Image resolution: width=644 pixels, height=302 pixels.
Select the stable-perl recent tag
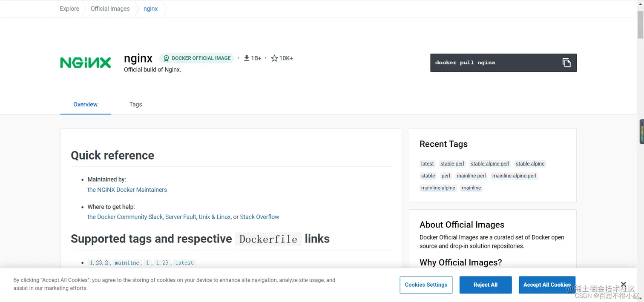click(452, 164)
